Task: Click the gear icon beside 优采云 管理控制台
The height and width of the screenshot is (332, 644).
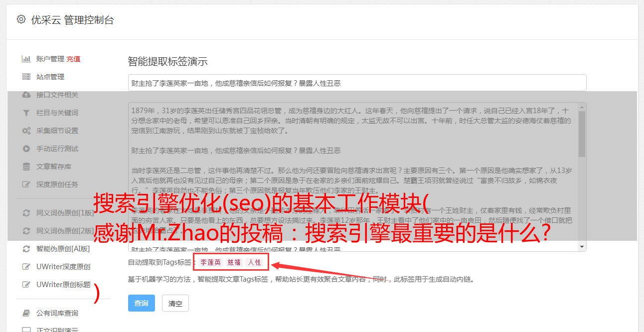Action: [21, 19]
